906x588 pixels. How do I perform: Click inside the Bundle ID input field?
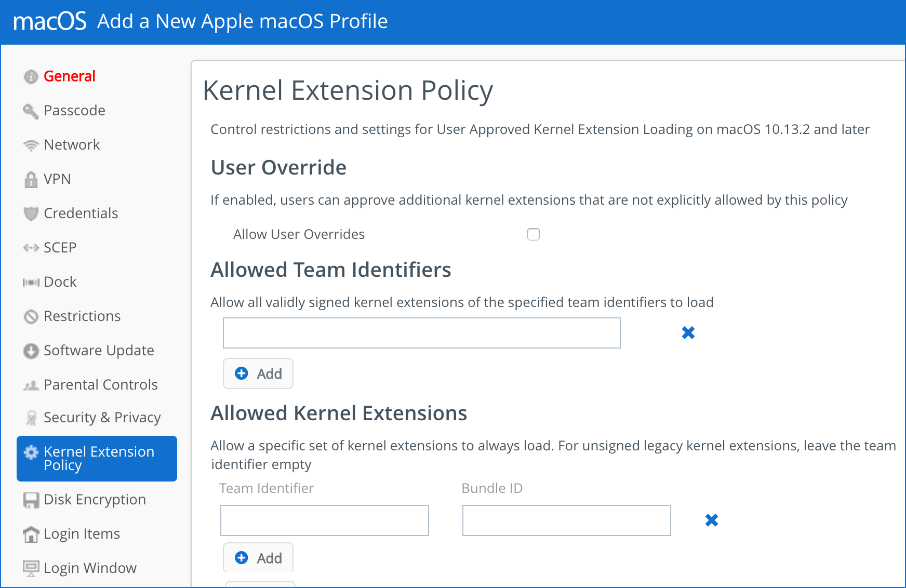coord(566,520)
